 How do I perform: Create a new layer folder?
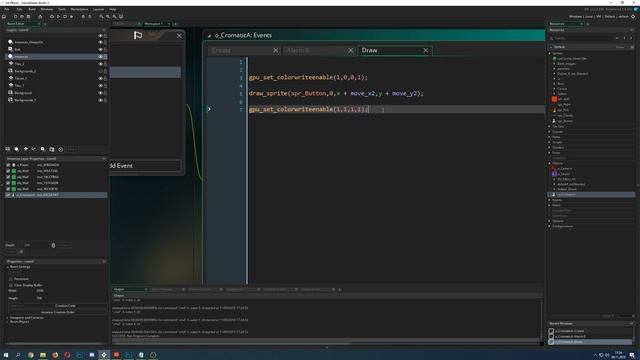52,149
